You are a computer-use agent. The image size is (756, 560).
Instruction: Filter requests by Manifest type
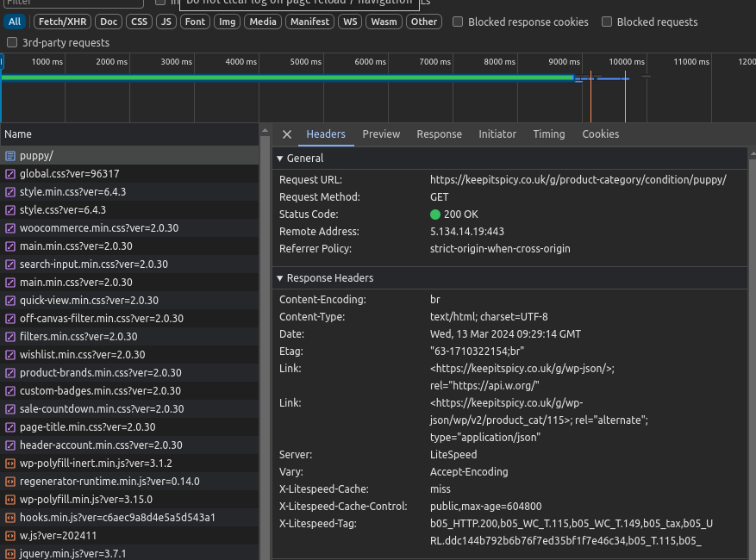[309, 22]
